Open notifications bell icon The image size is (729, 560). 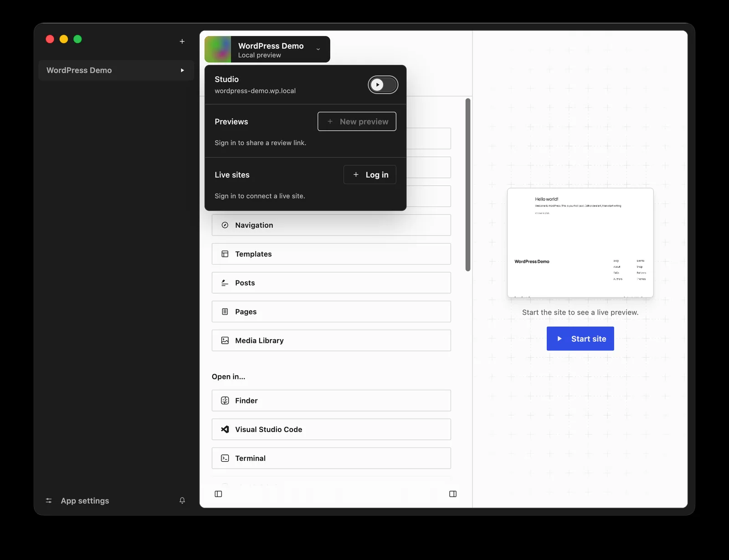coord(182,500)
